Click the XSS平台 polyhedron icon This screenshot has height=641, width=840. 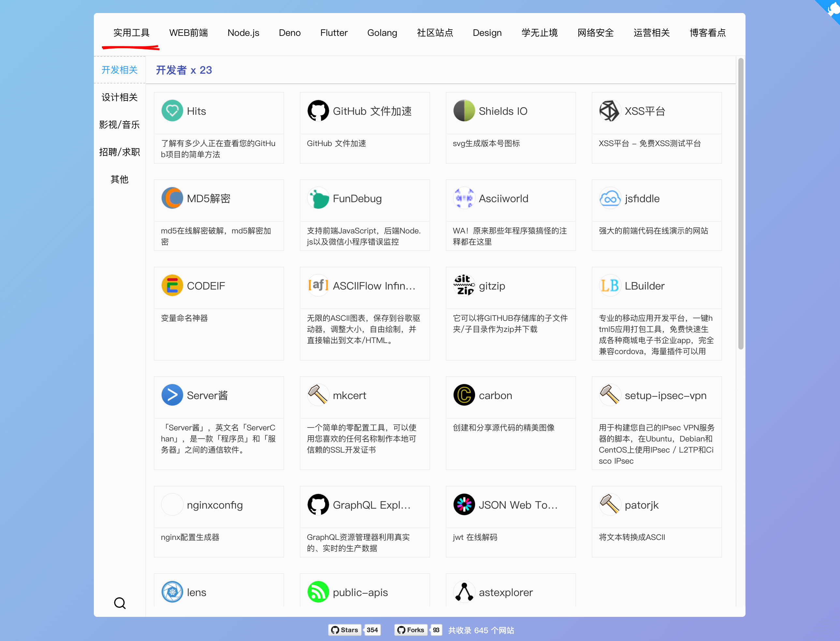[609, 111]
